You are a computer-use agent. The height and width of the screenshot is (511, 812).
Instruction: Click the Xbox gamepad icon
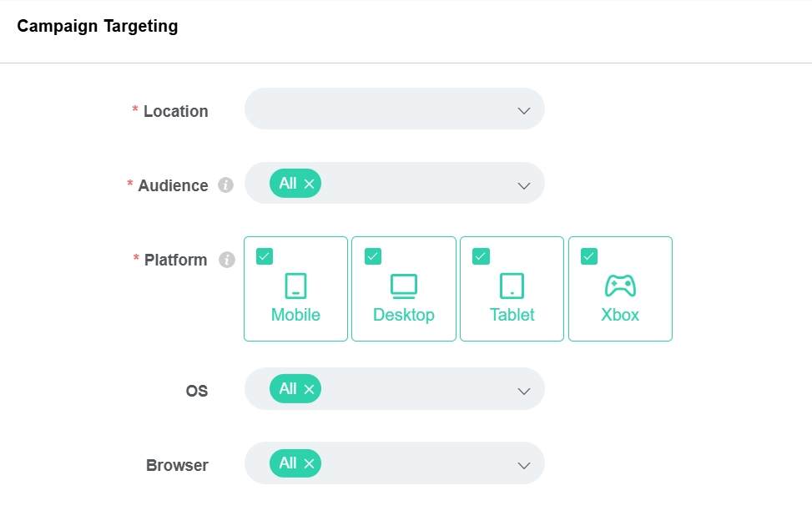click(x=620, y=286)
